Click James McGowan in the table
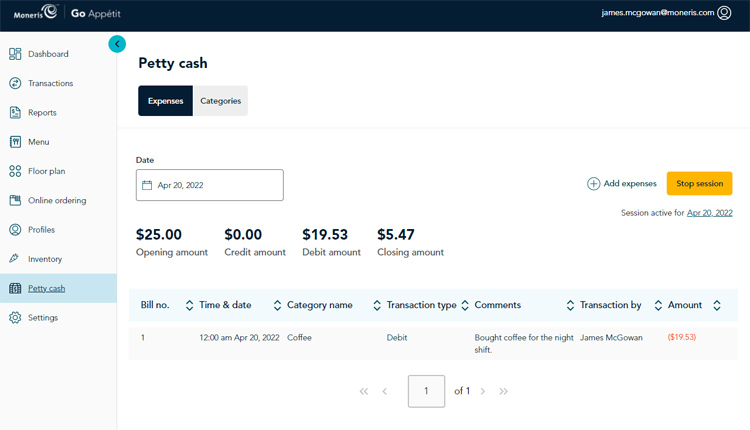750x430 pixels. click(x=611, y=338)
